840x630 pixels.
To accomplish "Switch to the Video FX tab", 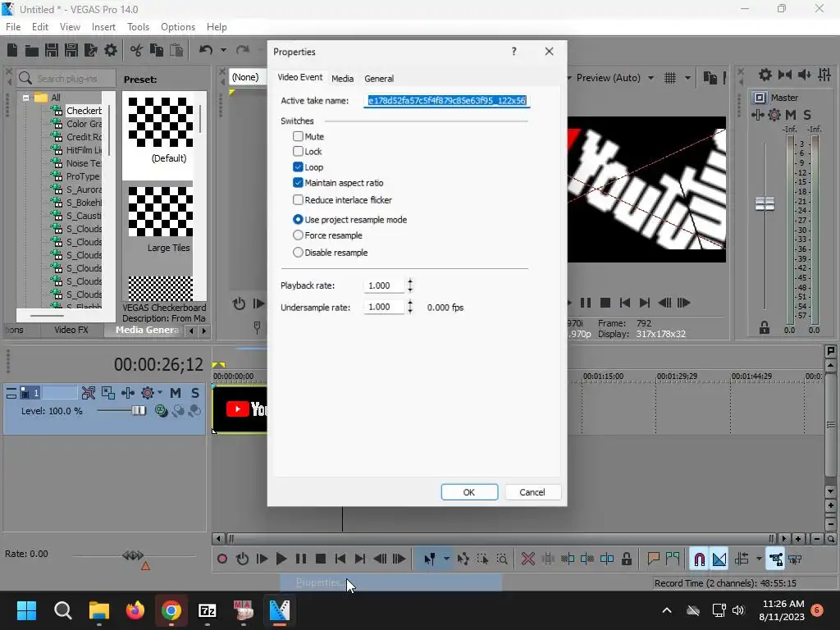I will (71, 330).
